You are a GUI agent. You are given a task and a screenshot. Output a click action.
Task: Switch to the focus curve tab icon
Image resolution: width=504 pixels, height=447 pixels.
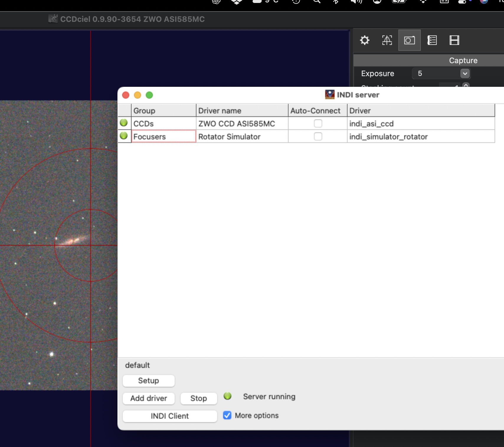[387, 40]
